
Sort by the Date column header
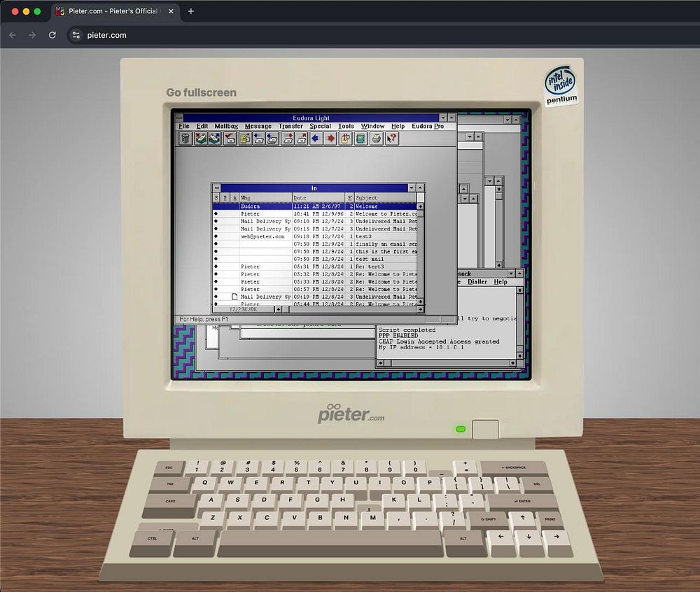[x=318, y=197]
